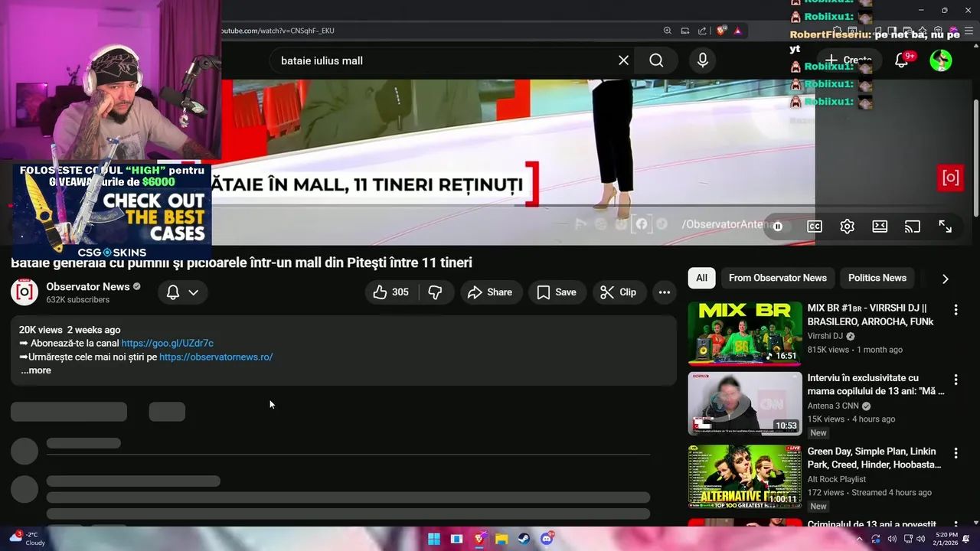Click the Share button under video

(491, 292)
